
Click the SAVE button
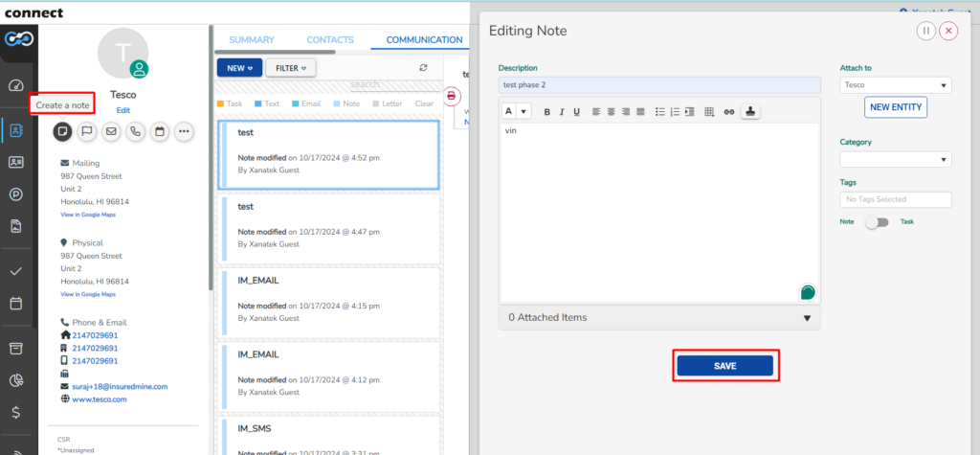point(725,366)
